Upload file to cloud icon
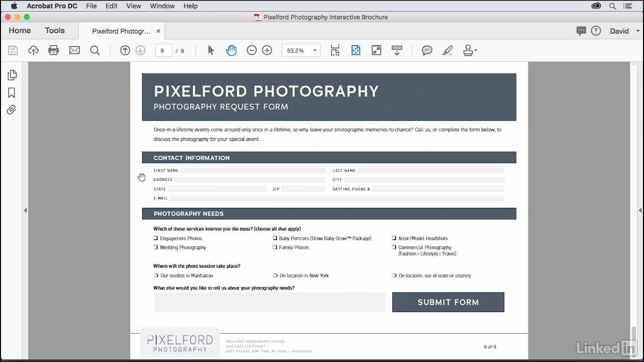Image resolution: width=644 pixels, height=362 pixels. 33,50
